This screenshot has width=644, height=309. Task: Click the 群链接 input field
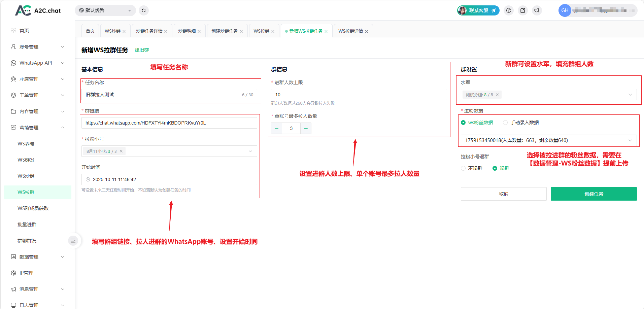click(169, 123)
